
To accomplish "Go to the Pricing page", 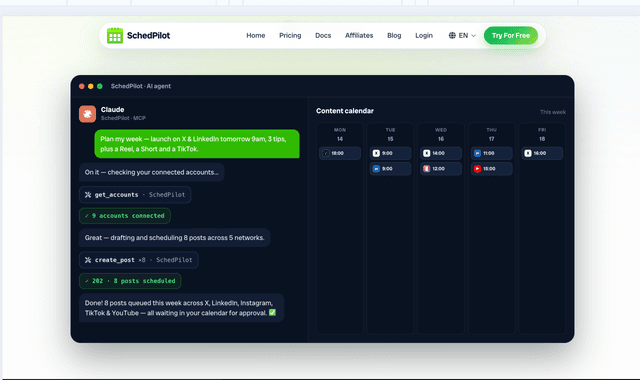I will tap(290, 36).
